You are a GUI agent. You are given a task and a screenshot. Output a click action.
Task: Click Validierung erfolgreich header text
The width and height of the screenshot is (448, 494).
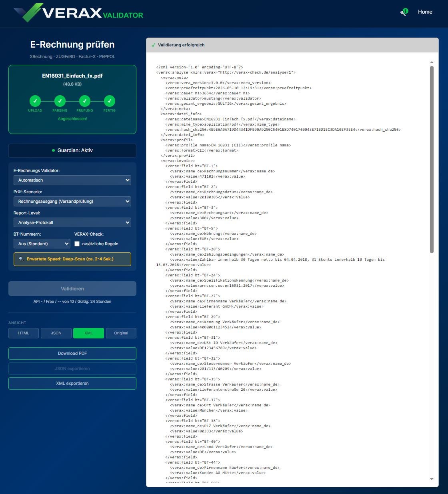pos(181,45)
